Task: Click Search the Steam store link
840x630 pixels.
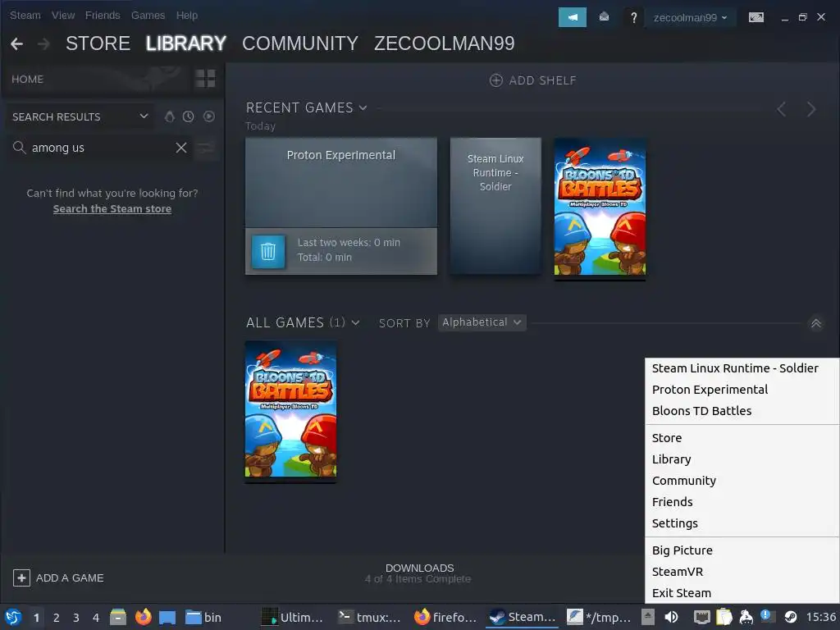Action: 112,209
